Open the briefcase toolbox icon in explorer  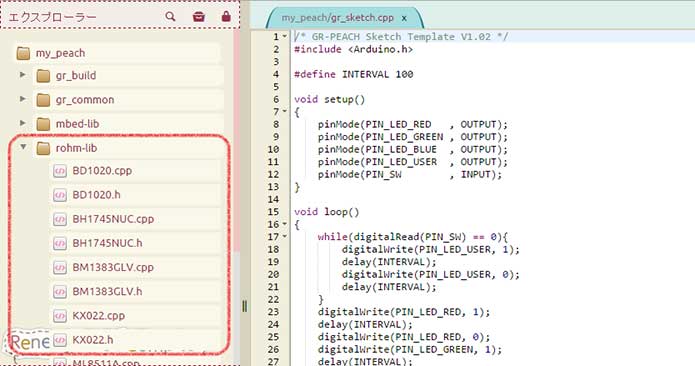(199, 17)
